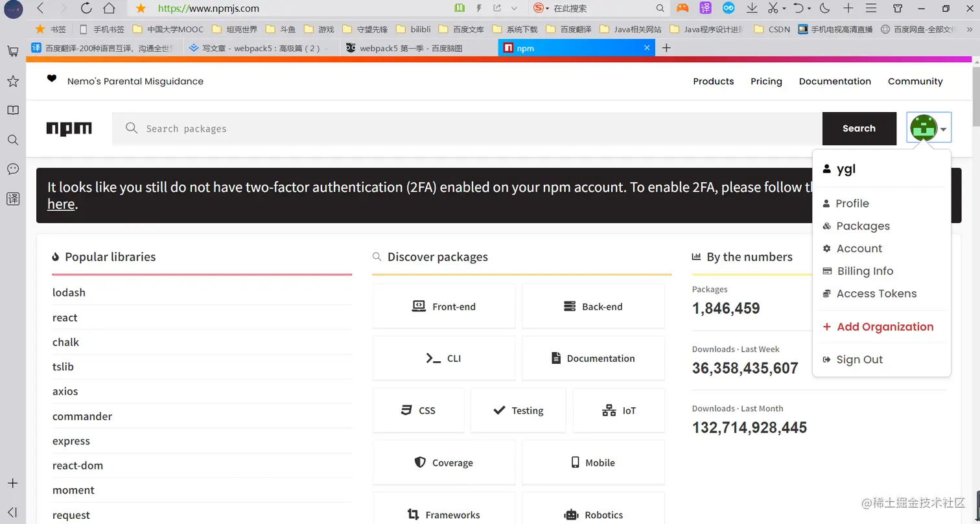The width and height of the screenshot is (980, 524).
Task: Open the bilibli bookmark folder
Action: [413, 29]
